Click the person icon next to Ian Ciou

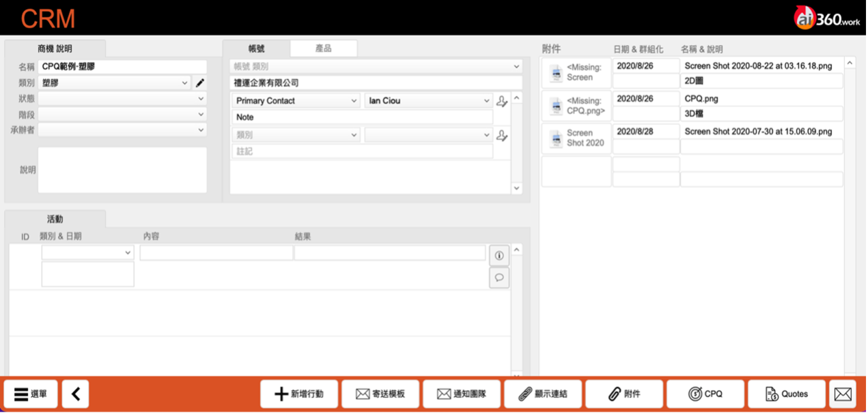(x=501, y=101)
